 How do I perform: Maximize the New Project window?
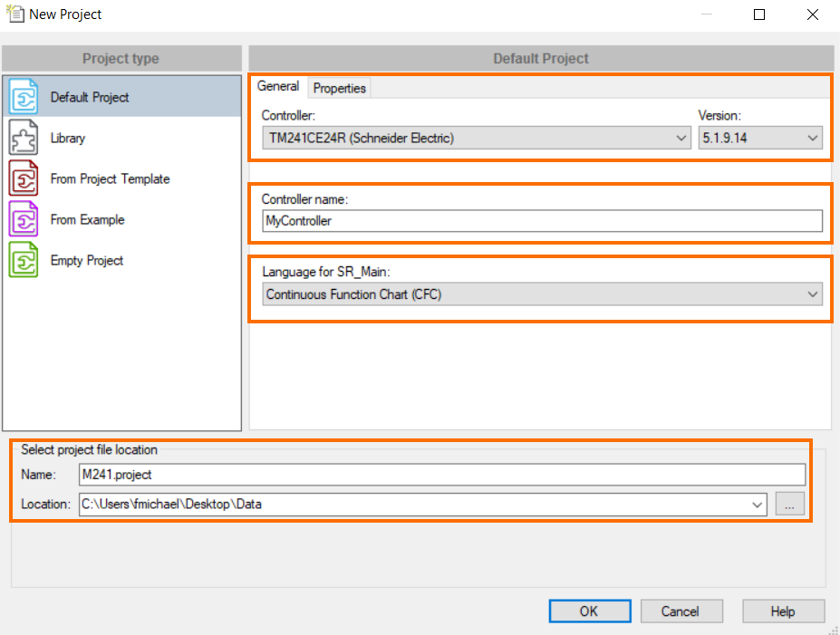click(x=759, y=14)
